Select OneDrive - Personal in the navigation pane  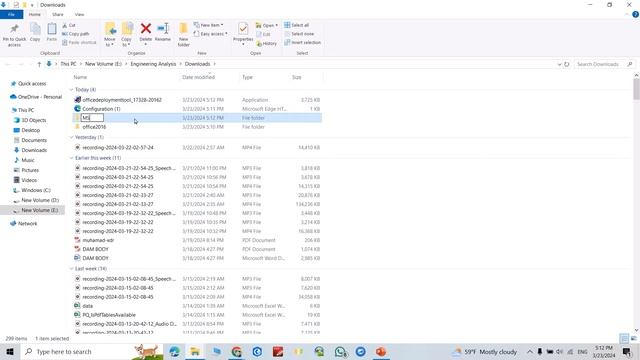(x=40, y=97)
